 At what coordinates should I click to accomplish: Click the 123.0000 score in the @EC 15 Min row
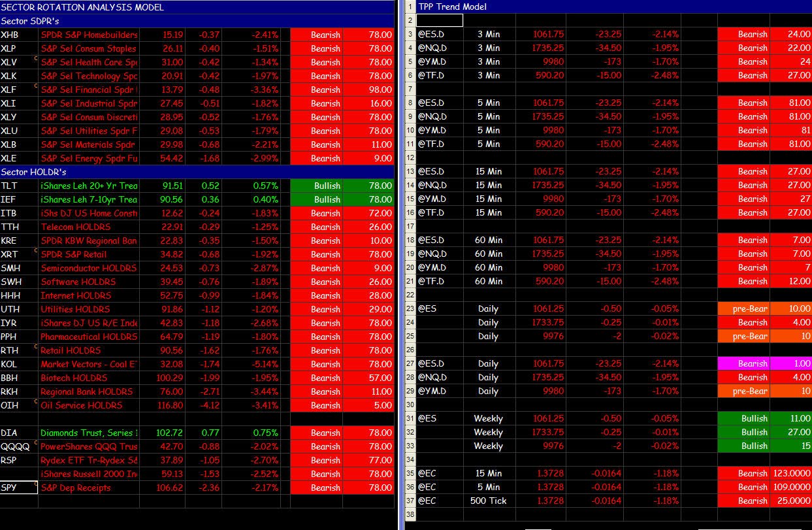click(x=791, y=473)
